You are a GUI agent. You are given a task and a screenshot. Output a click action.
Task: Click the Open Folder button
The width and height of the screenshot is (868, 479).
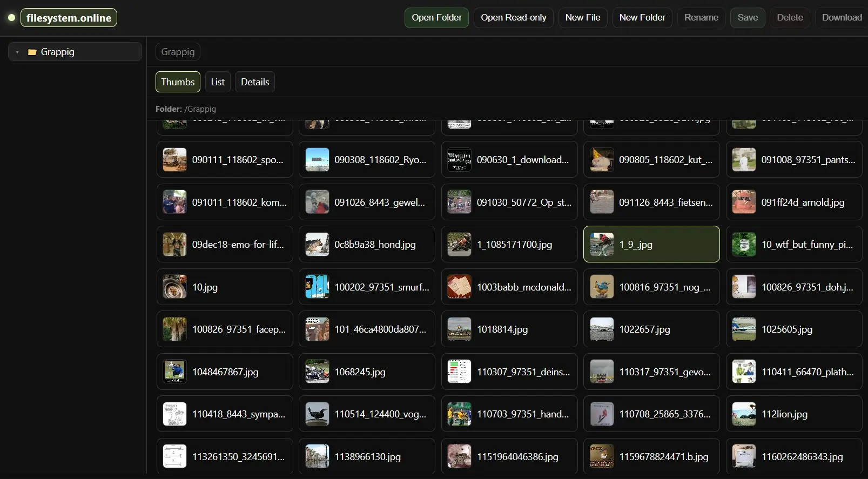436,18
